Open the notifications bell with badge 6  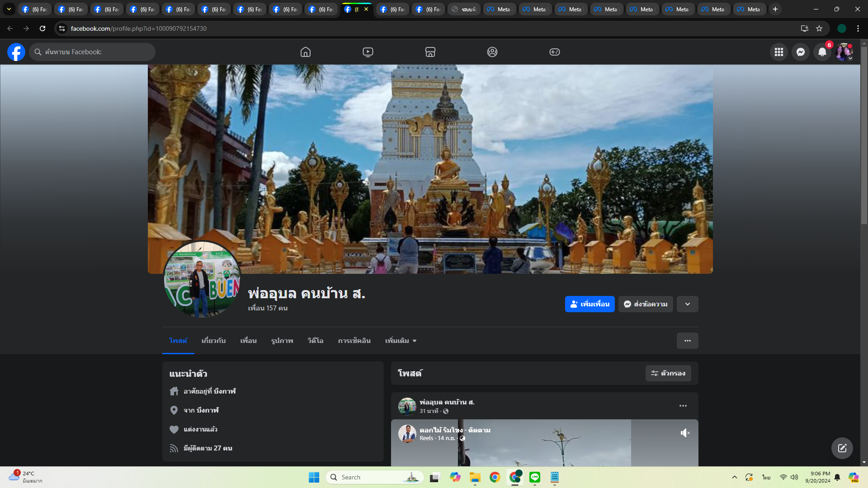click(822, 52)
